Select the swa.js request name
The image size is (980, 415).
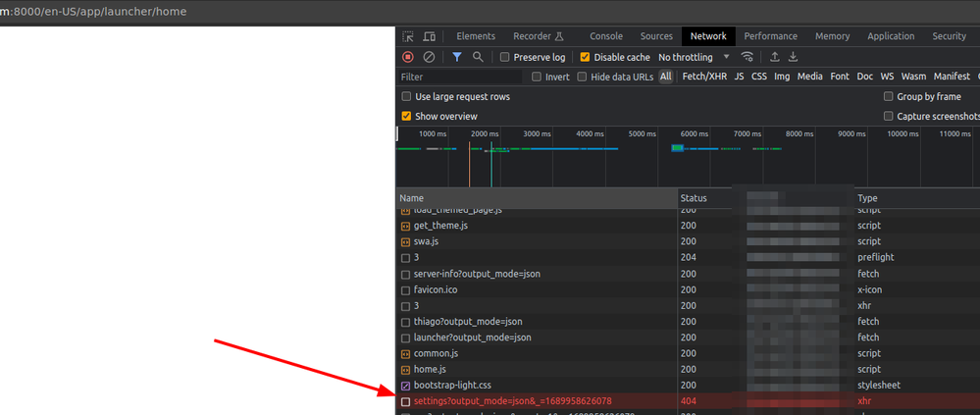(x=428, y=241)
